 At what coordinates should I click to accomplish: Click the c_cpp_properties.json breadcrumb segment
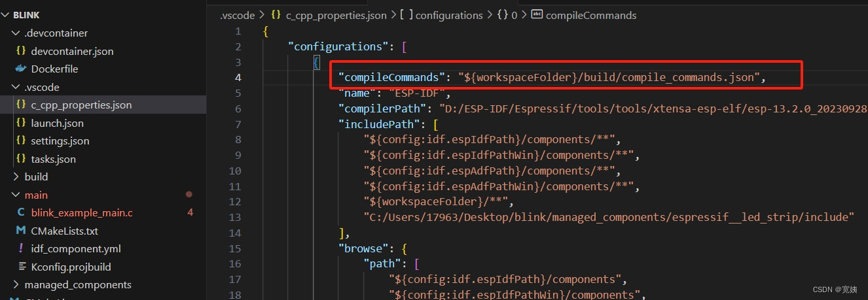[336, 15]
